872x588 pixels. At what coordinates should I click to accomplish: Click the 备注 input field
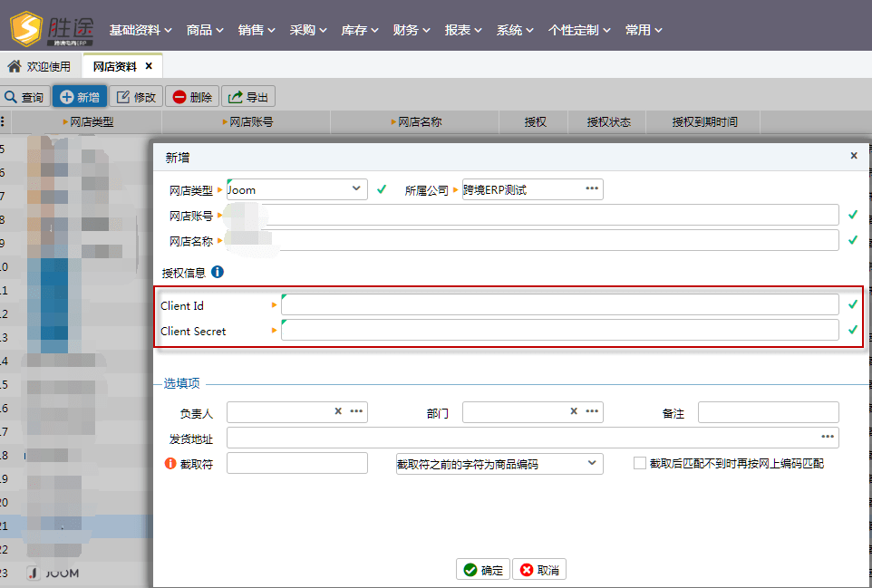point(769,412)
